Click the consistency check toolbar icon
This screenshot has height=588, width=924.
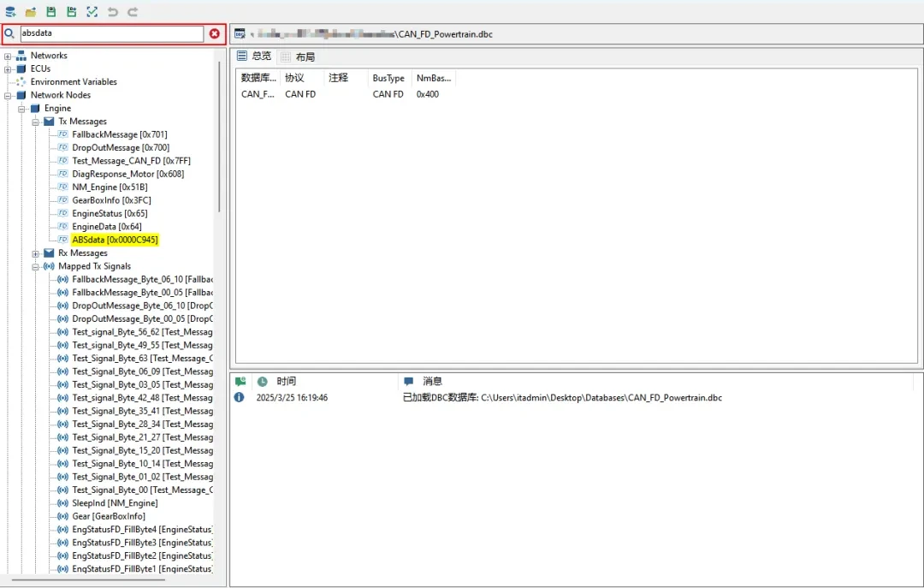(x=92, y=12)
